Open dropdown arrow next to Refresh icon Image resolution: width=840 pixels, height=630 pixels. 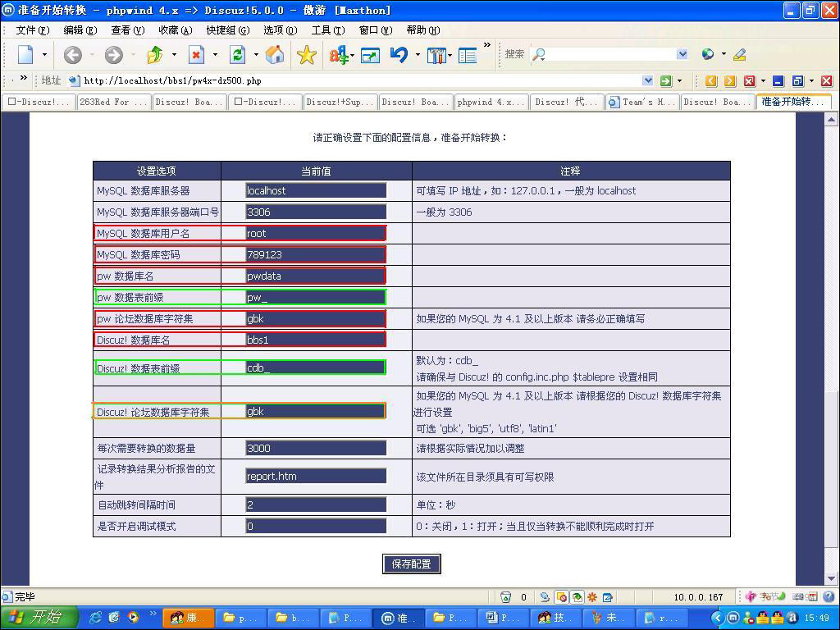click(256, 55)
